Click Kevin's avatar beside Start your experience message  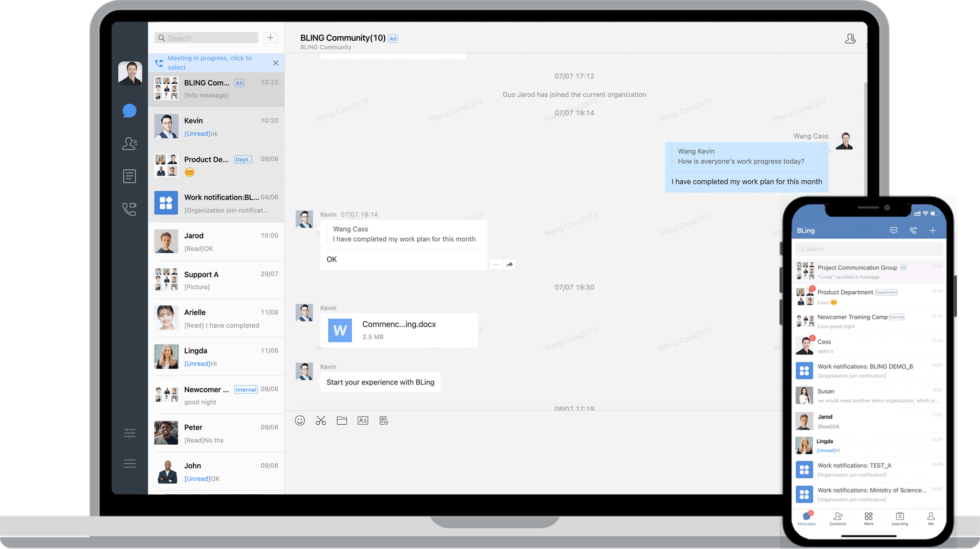(304, 372)
